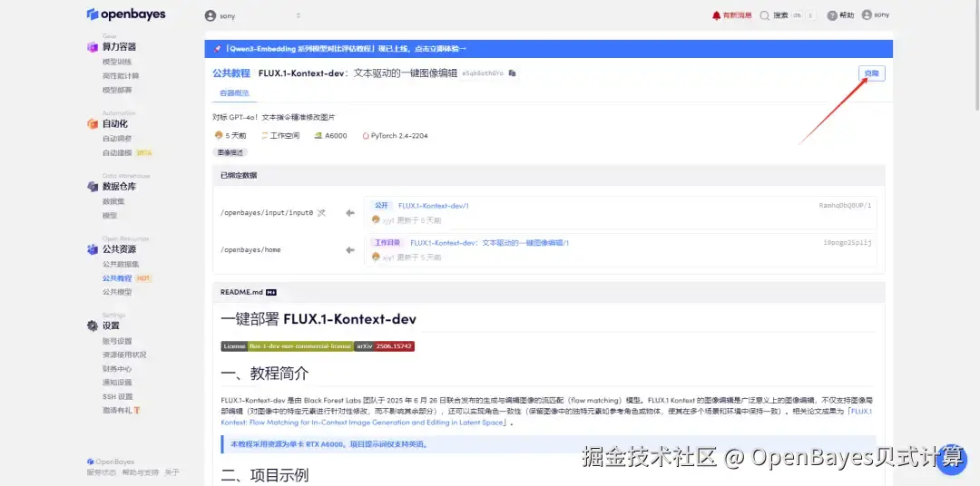Click the small OpenBayes logo in the footer

coord(90,462)
